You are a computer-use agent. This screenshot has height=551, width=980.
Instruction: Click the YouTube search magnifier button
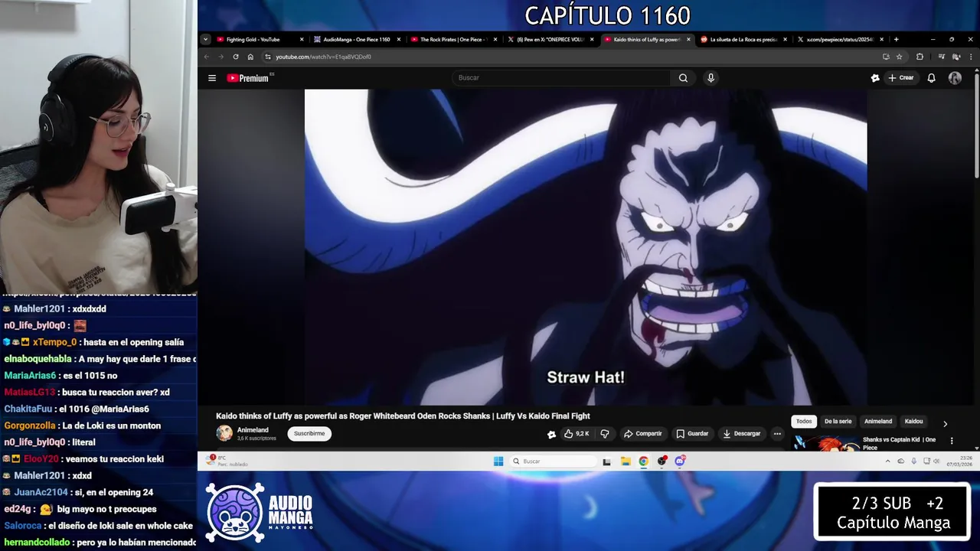pyautogui.click(x=683, y=78)
